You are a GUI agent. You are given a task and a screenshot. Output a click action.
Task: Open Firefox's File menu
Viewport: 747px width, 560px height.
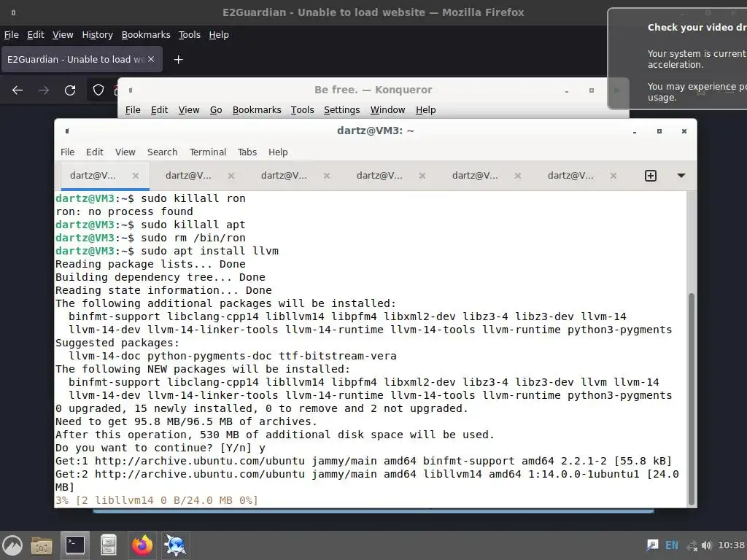12,35
